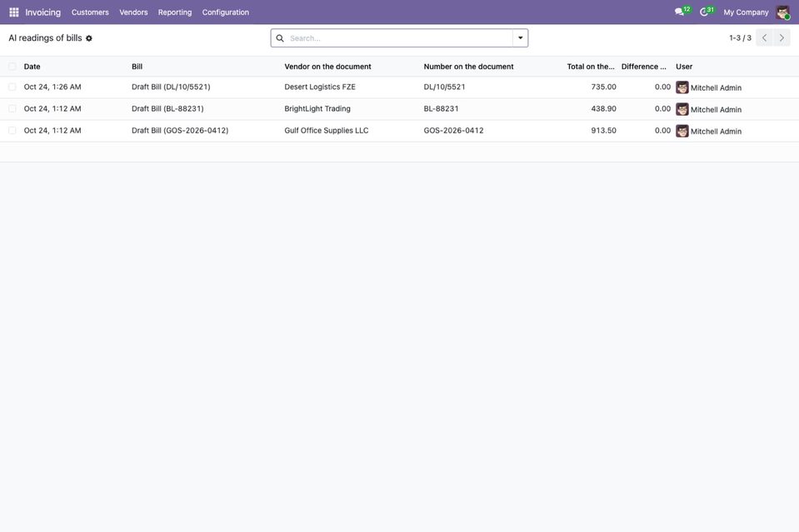Viewport: 799px width, 532px height.
Task: Tick the checkbox for BrightLight Trading row
Action: 12,109
